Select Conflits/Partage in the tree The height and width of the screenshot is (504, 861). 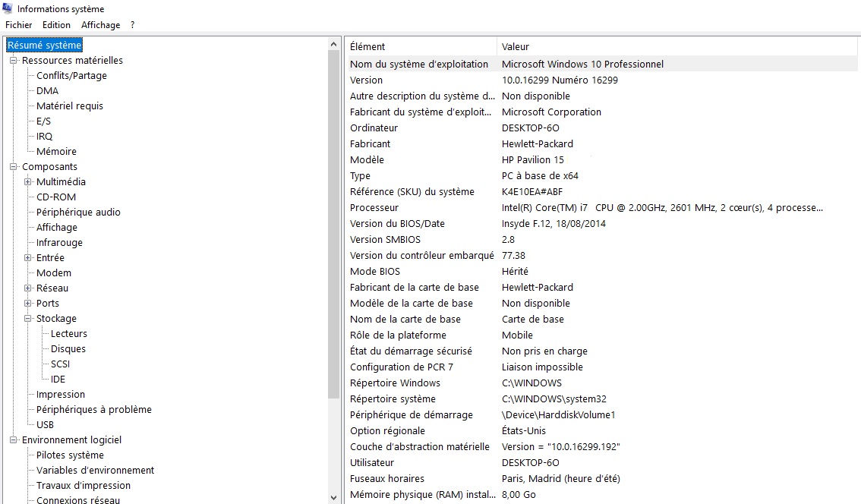(71, 76)
